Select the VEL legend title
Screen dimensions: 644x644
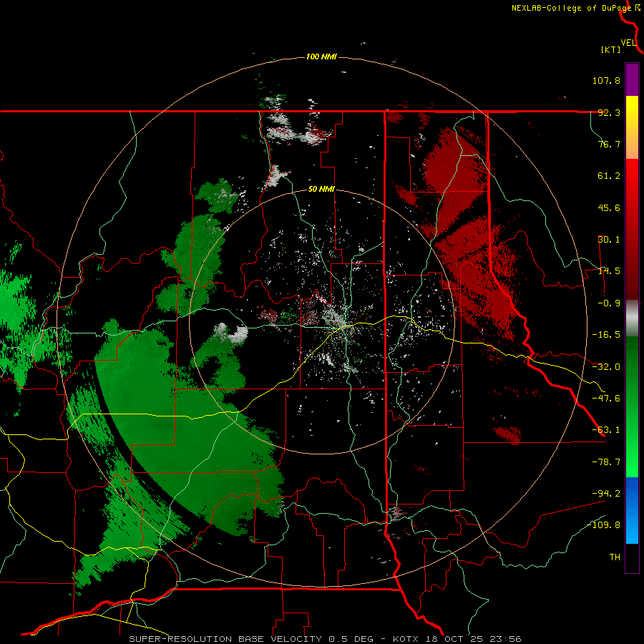click(x=628, y=43)
